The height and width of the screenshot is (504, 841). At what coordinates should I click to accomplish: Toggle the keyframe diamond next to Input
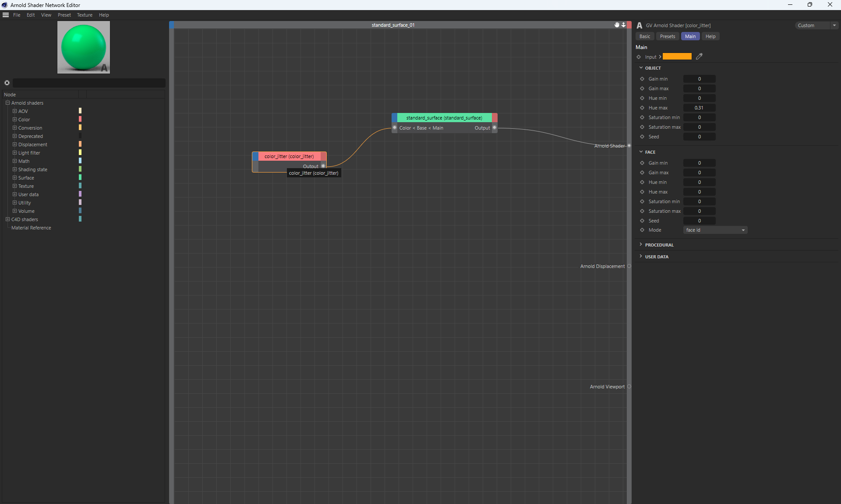639,57
